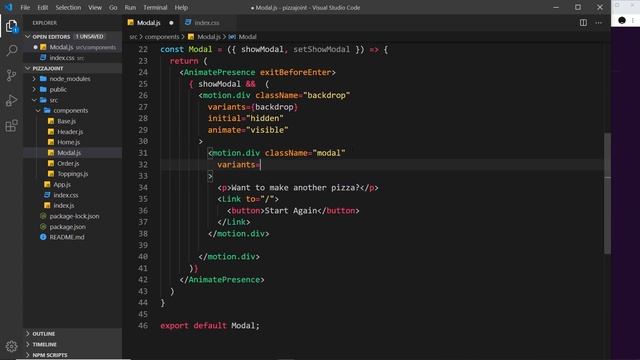Open the View menu
The image size is (640, 360).
pyautogui.click(x=95, y=7)
